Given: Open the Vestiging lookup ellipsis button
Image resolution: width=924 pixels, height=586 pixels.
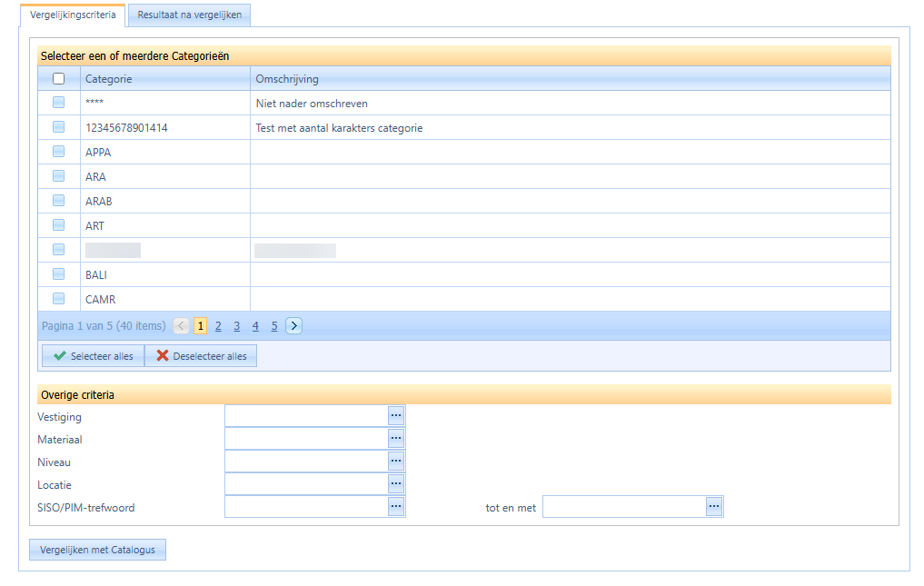Looking at the screenshot, I should [x=396, y=415].
